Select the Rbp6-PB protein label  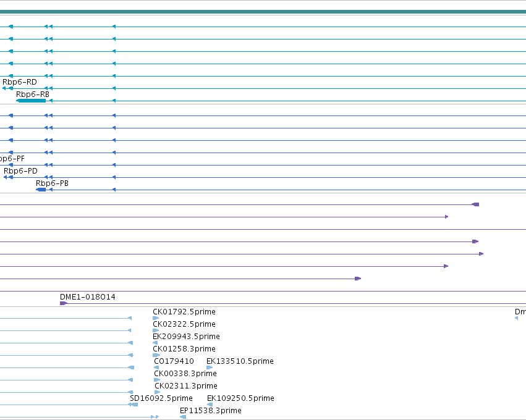[x=52, y=183]
